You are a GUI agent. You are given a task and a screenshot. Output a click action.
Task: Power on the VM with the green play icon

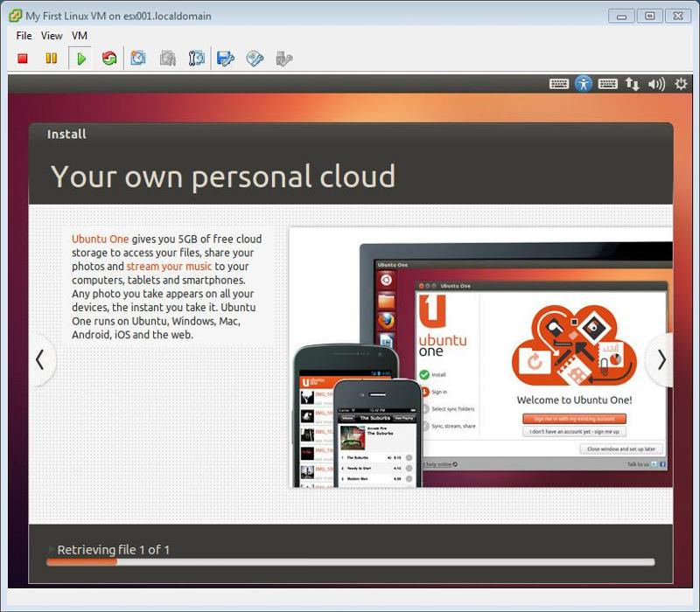coord(80,59)
